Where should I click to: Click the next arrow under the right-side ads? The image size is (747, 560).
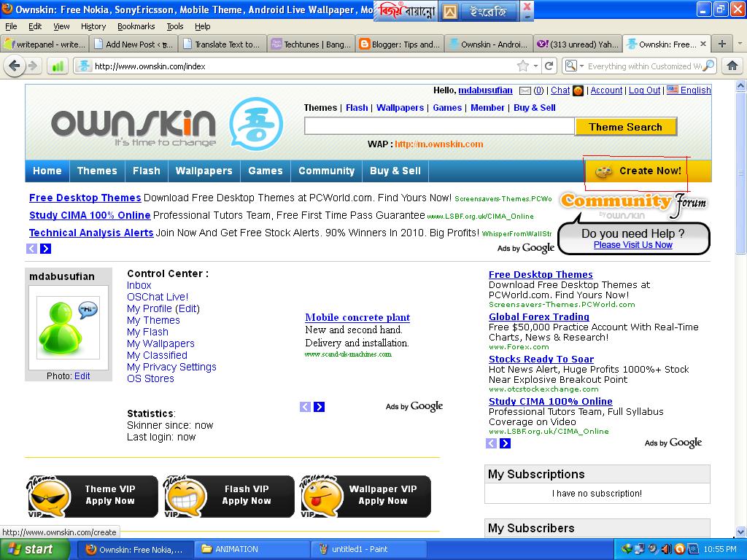tap(505, 443)
